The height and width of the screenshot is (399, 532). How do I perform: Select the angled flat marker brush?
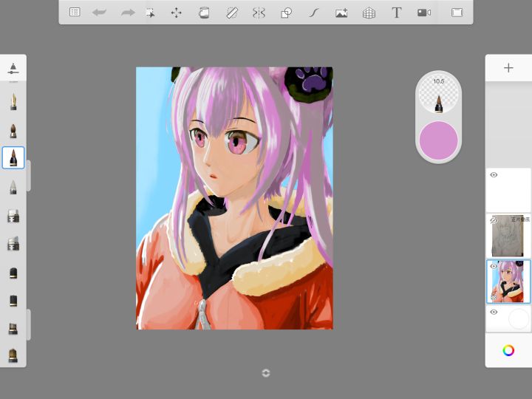coord(13,328)
